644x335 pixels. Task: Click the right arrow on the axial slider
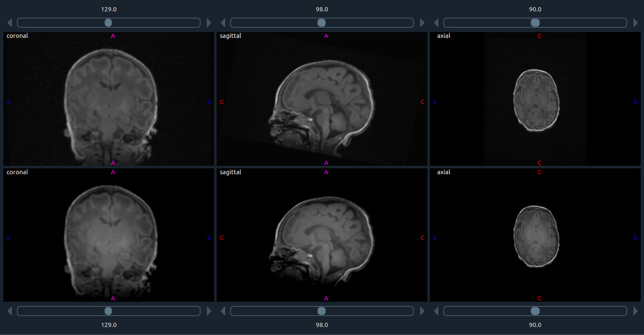point(636,23)
